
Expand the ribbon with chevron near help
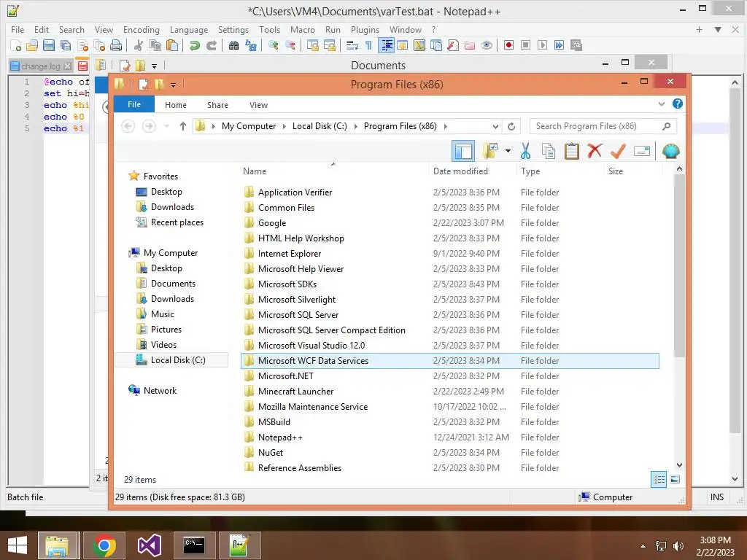coord(661,104)
